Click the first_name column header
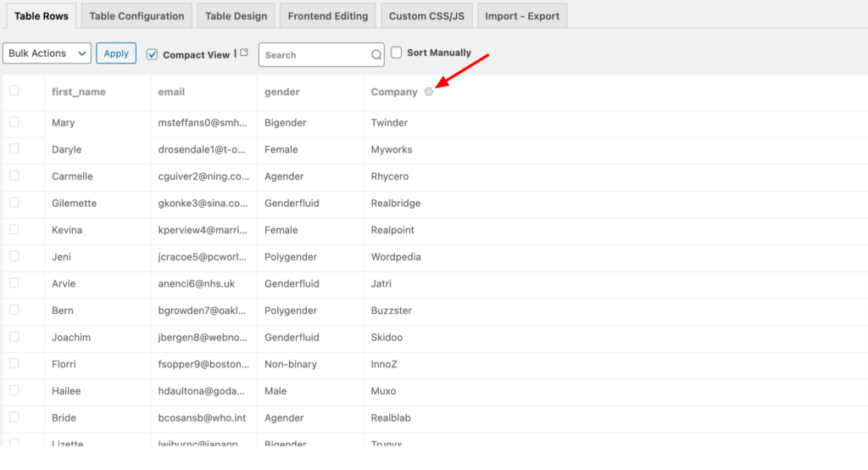This screenshot has height=470, width=868. pyautogui.click(x=79, y=92)
